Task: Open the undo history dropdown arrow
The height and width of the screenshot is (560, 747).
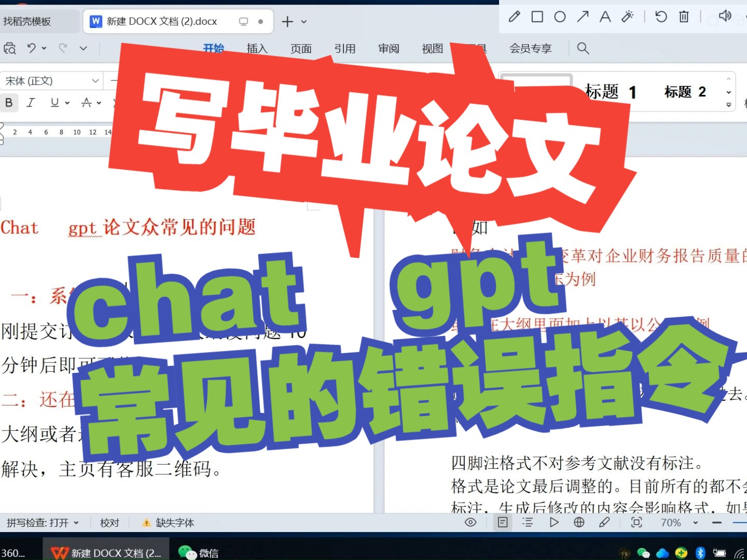Action: (x=44, y=48)
